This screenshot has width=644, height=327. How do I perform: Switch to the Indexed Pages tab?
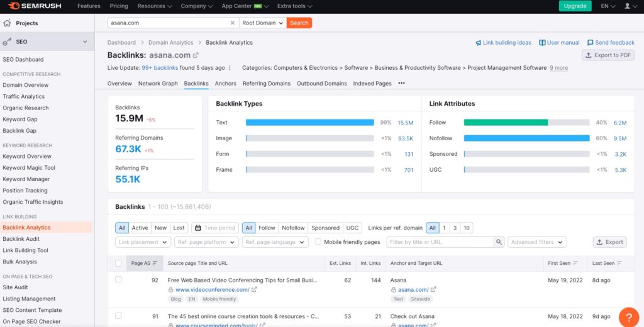point(372,84)
